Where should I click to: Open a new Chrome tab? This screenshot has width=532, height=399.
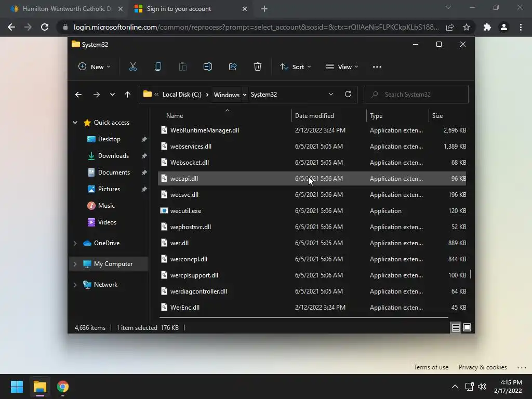click(x=264, y=9)
